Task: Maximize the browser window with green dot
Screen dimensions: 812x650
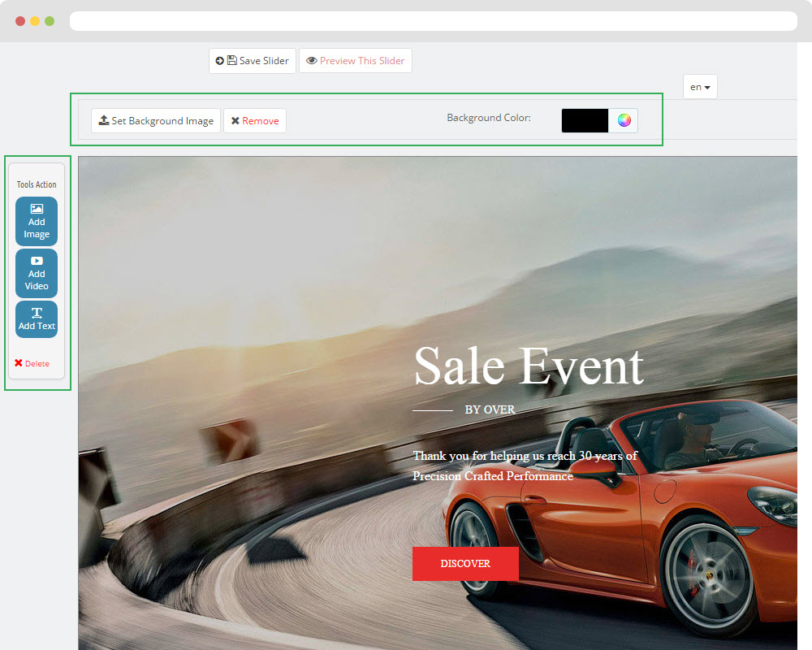Action: tap(50, 21)
